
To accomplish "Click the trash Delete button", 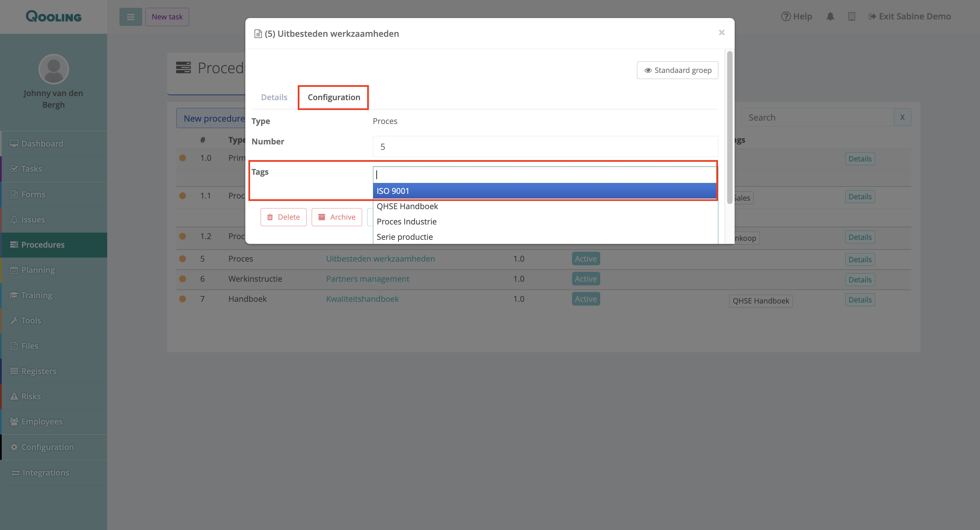I will click(283, 217).
